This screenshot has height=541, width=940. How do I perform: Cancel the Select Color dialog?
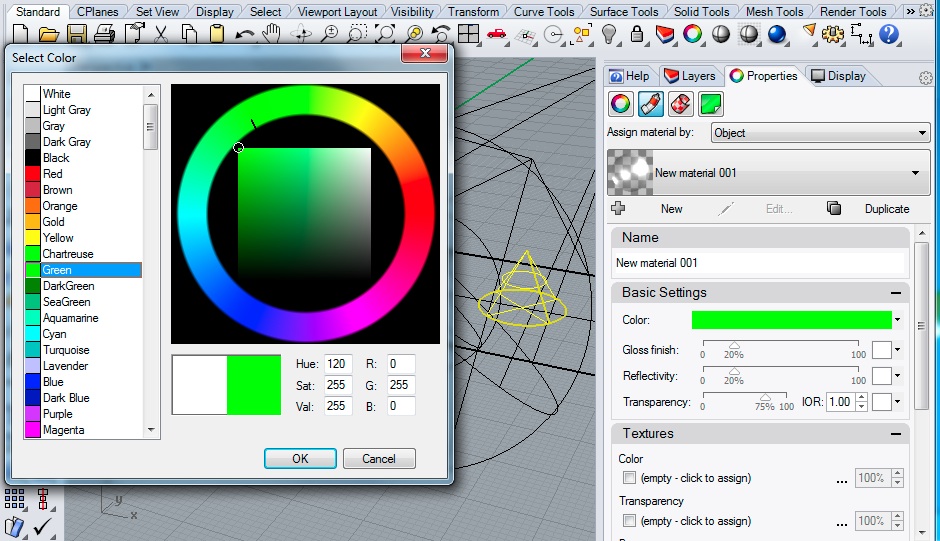(x=379, y=459)
